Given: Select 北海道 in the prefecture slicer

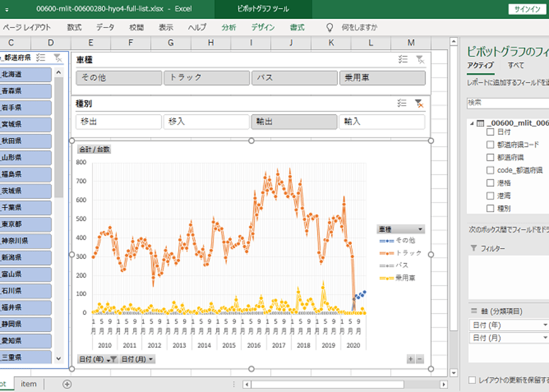Looking at the screenshot, I should 25,75.
